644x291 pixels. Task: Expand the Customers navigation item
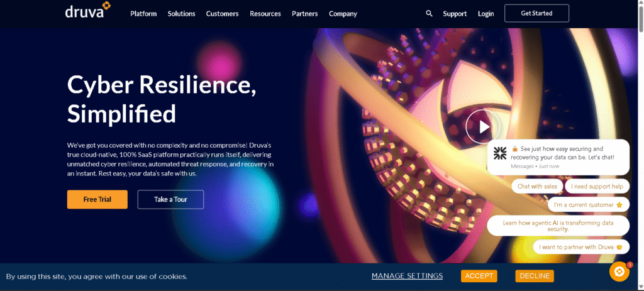(x=222, y=14)
